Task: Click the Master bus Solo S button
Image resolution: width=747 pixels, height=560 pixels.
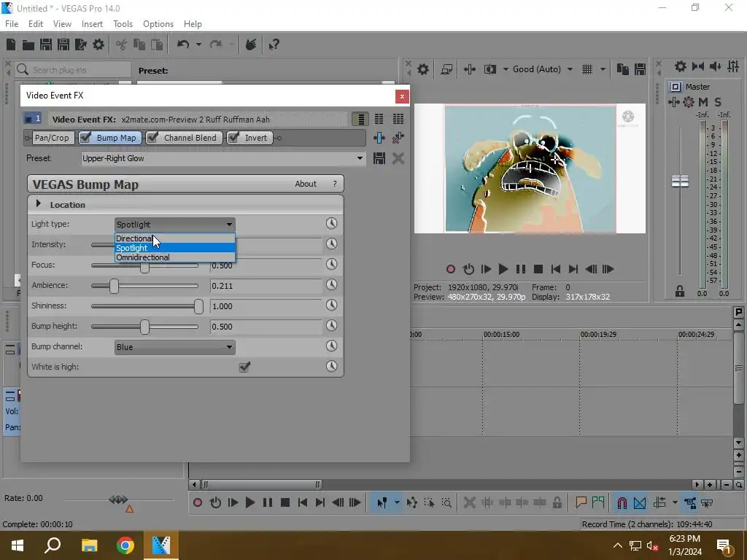Action: (718, 102)
